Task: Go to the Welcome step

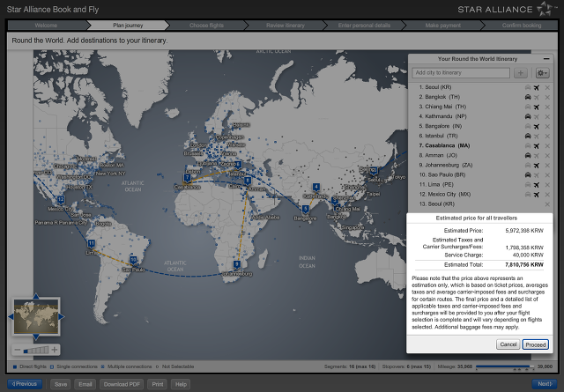Action: (x=46, y=26)
